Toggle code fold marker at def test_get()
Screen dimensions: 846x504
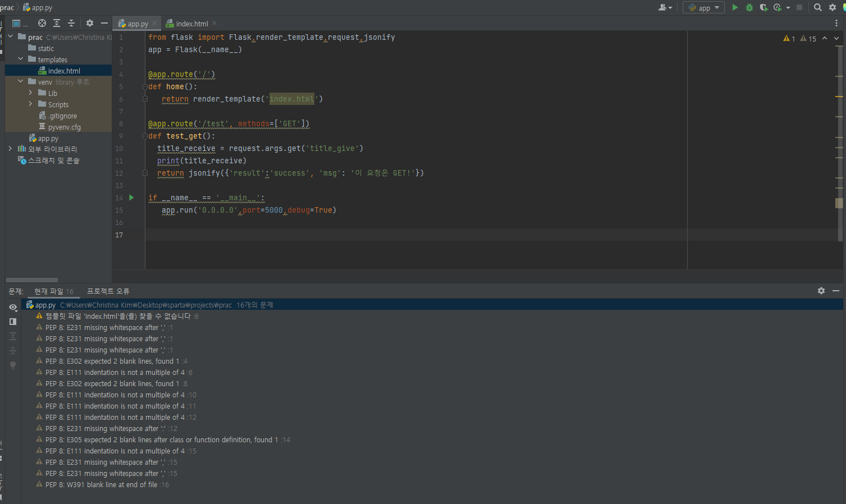click(x=145, y=136)
